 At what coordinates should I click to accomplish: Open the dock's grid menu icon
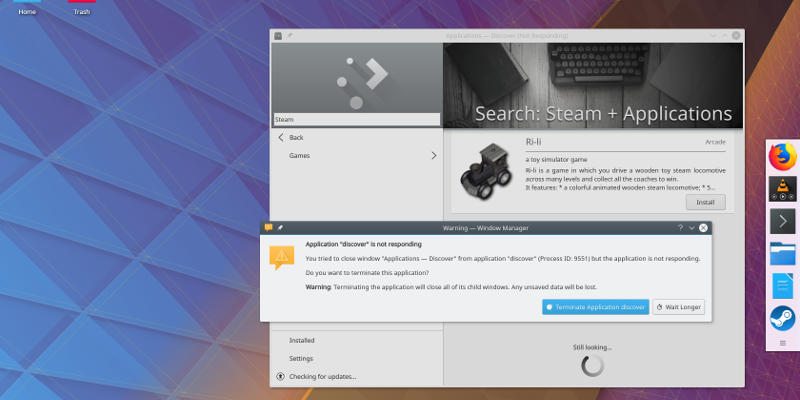(x=783, y=343)
